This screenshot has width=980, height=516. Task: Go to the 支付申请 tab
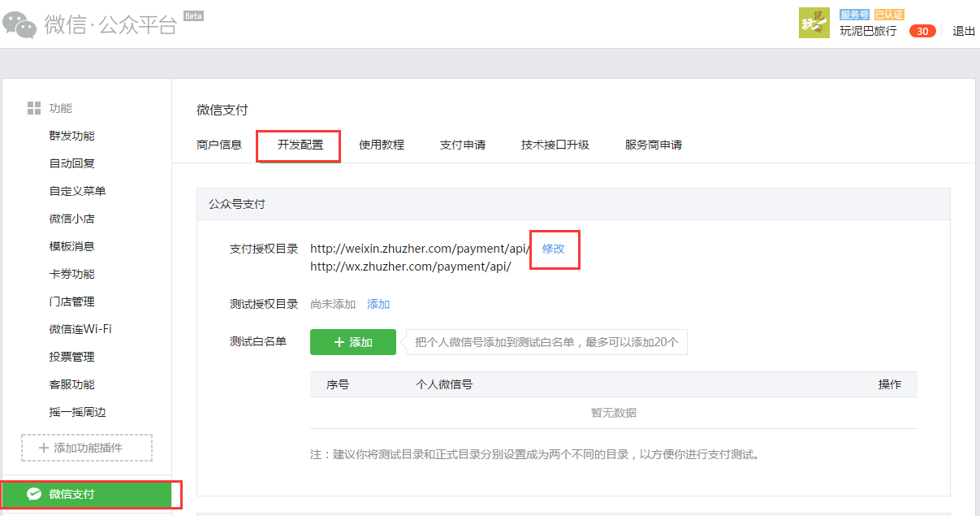pos(463,145)
